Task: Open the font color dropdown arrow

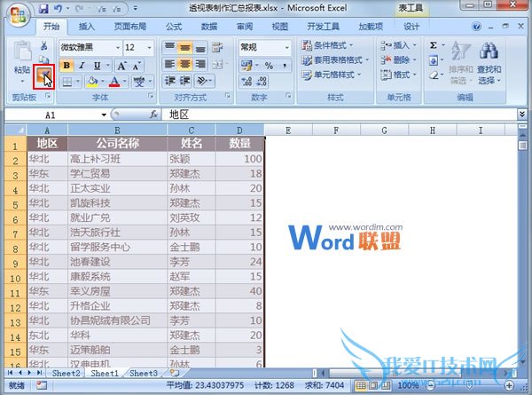Action: point(125,81)
